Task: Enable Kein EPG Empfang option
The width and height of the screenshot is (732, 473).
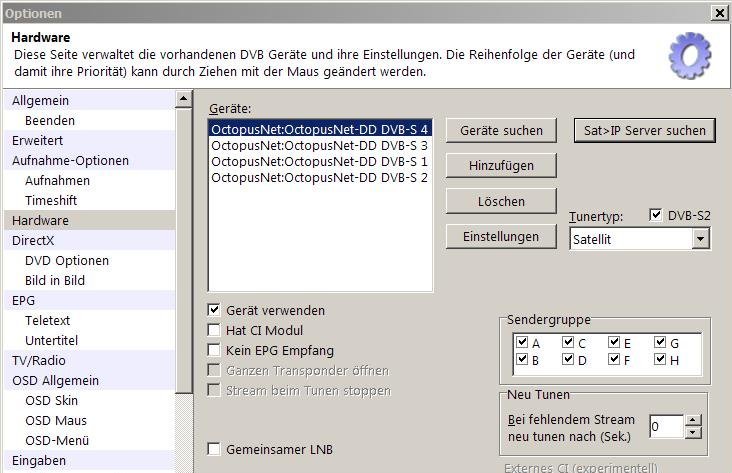Action: pyautogui.click(x=214, y=351)
